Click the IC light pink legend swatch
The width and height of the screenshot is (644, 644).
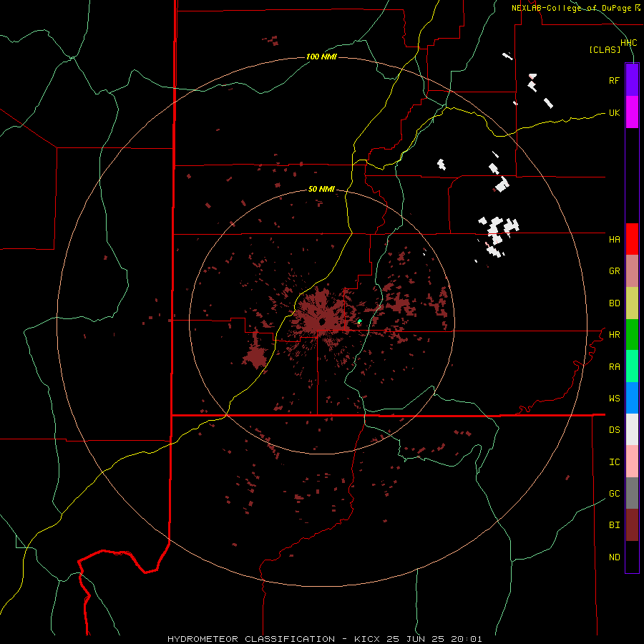tap(632, 462)
